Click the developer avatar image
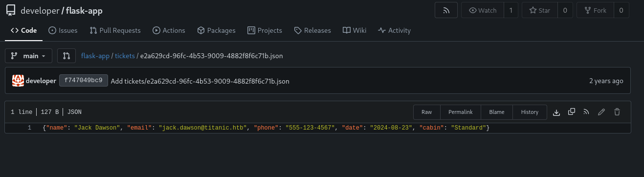Screen dimensions: 644x177 point(18,81)
